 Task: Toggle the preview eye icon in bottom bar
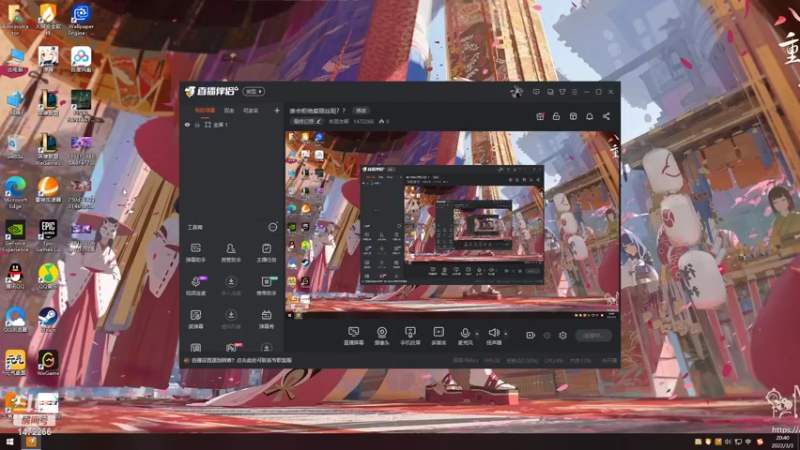tap(546, 335)
